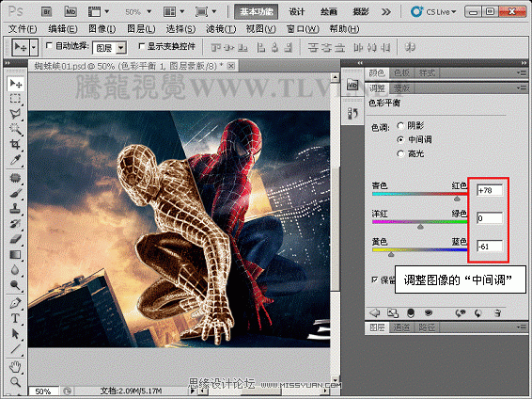Click the Cyan-Red slider handle
This screenshot has width=532, height=399.
tap(457, 198)
